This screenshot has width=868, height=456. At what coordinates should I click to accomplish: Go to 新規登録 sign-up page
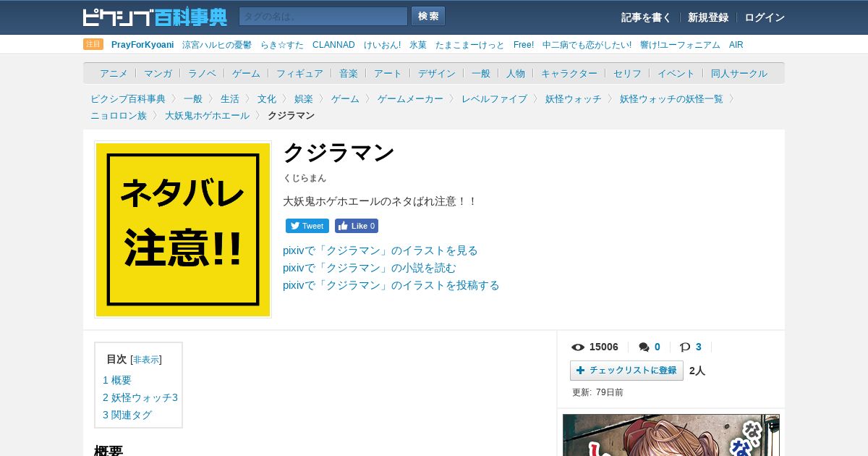pos(708,17)
